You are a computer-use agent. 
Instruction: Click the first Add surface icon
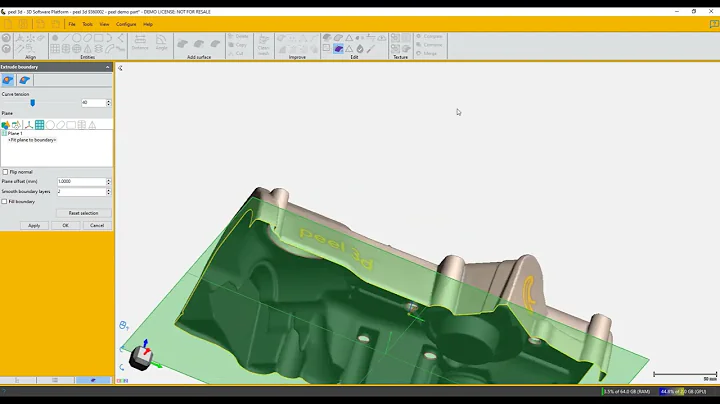[182, 44]
